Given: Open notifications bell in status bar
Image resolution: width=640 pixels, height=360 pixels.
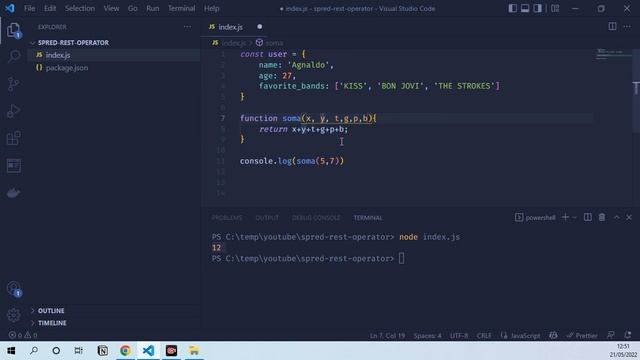Looking at the screenshot, I should [628, 335].
